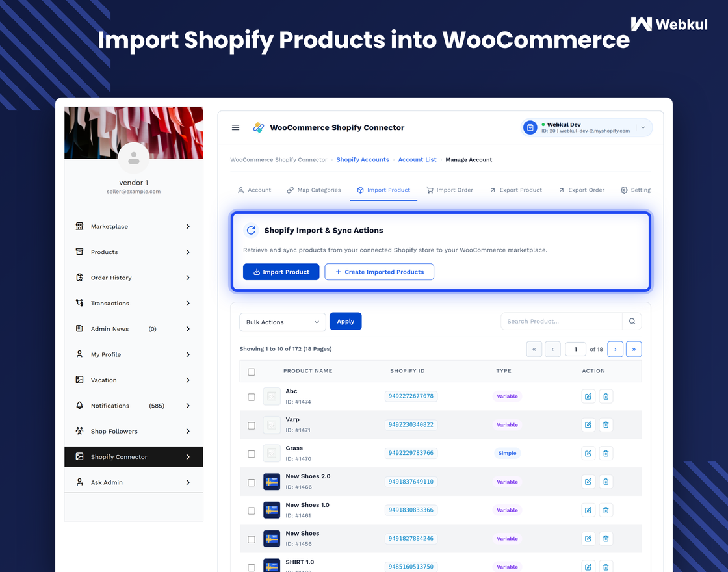Click the WooCommerce Shopify Connector logo icon
This screenshot has height=572, width=728.
(258, 127)
